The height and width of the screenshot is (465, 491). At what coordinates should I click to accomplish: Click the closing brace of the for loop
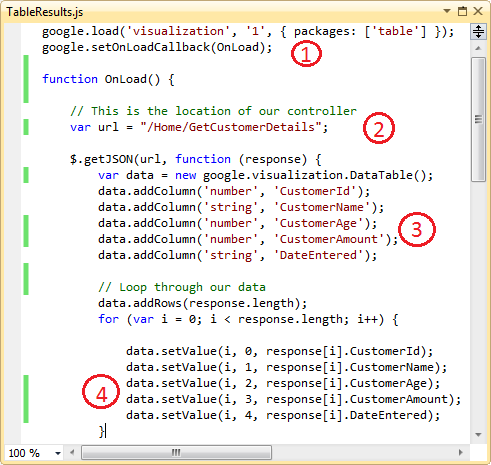101,431
